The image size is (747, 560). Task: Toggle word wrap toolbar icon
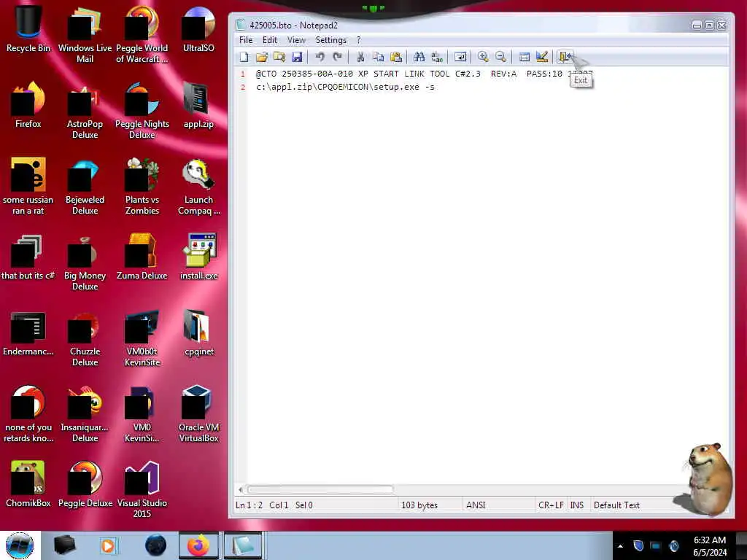460,57
